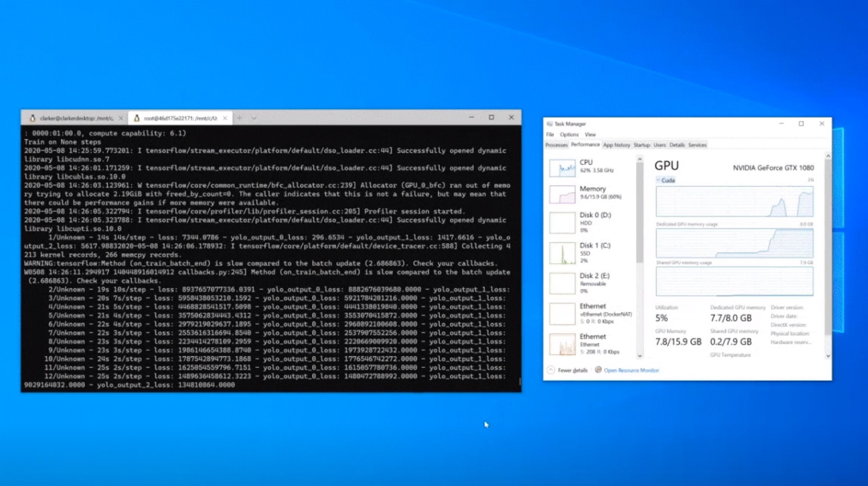Open terminal profile dropdown chevron

(x=254, y=118)
